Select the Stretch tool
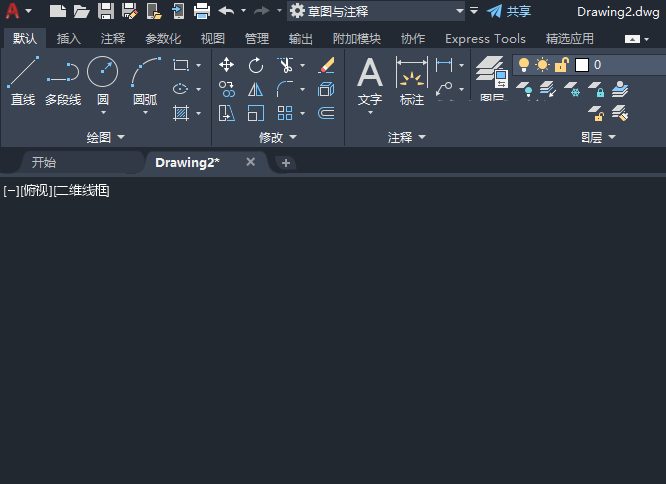The width and height of the screenshot is (666, 484). tap(226, 113)
